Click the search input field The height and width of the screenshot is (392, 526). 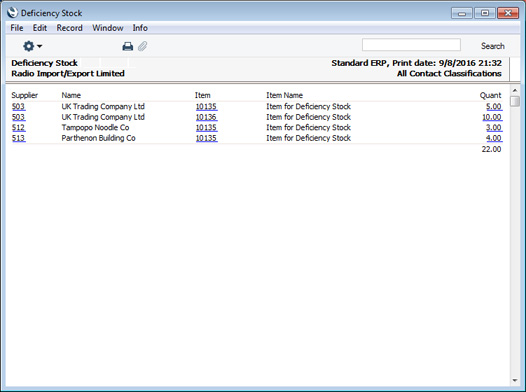tap(411, 45)
